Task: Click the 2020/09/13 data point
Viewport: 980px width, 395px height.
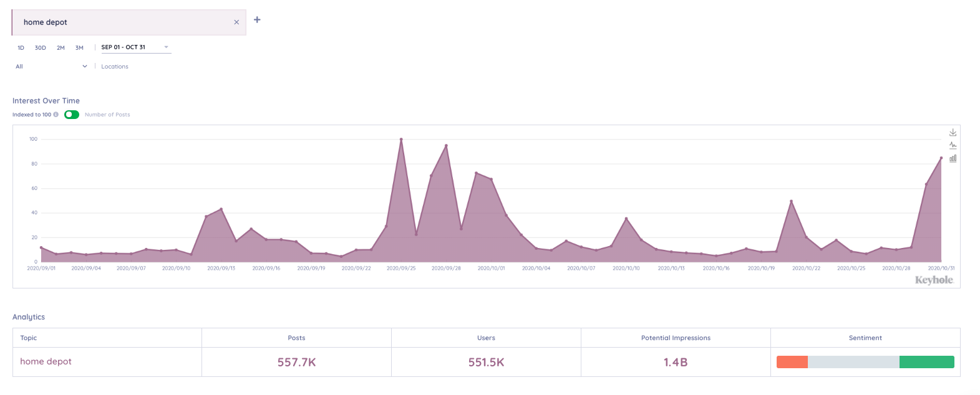Action: pos(221,209)
